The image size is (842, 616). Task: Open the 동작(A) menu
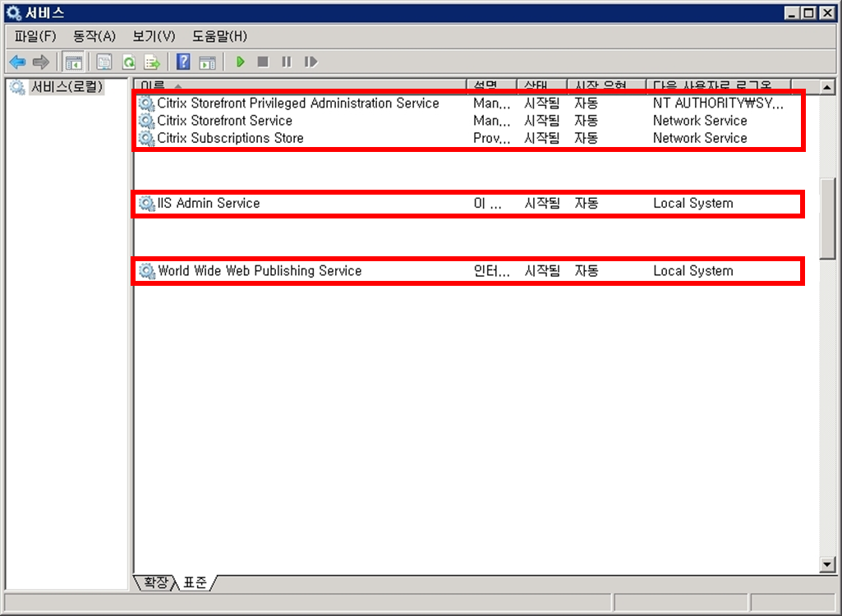94,36
